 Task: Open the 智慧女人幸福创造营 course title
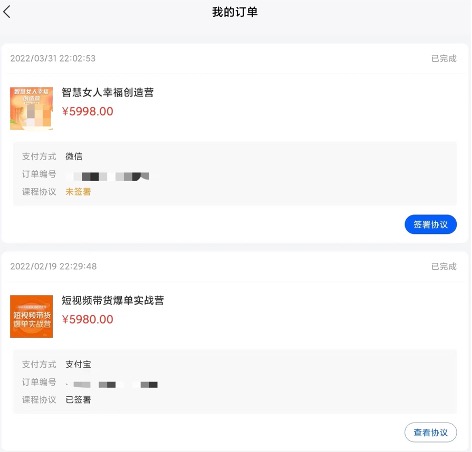click(x=108, y=92)
